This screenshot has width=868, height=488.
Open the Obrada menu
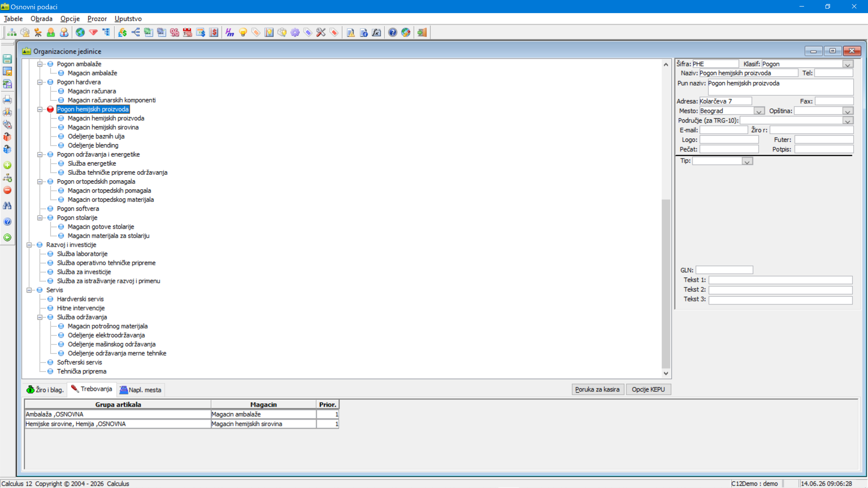[x=41, y=19]
